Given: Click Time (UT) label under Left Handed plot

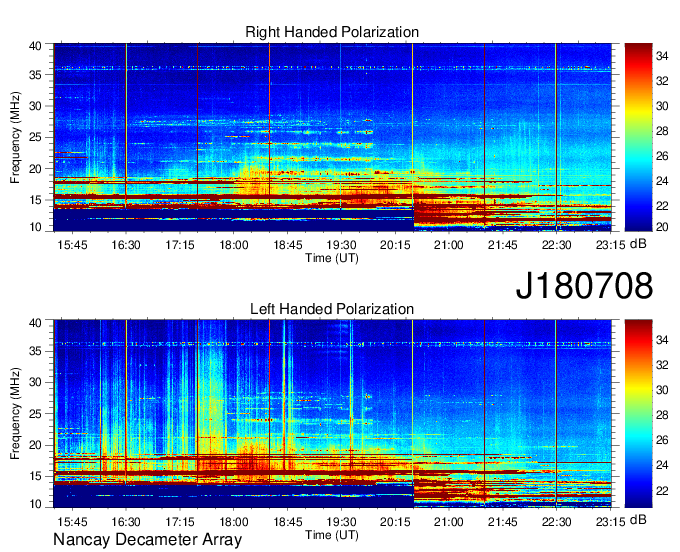Looking at the screenshot, I should coord(332,535).
